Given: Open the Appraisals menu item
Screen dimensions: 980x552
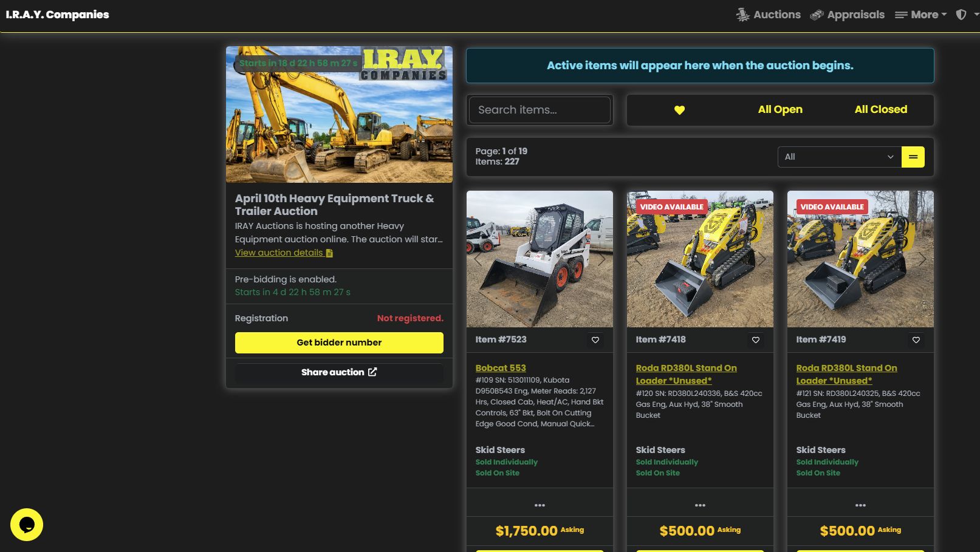Looking at the screenshot, I should click(x=847, y=15).
